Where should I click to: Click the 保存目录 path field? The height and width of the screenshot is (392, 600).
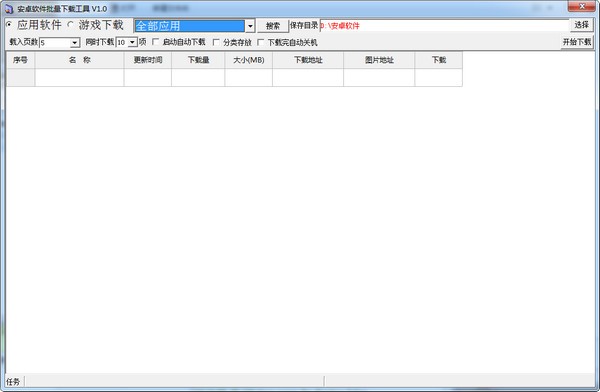[444, 26]
